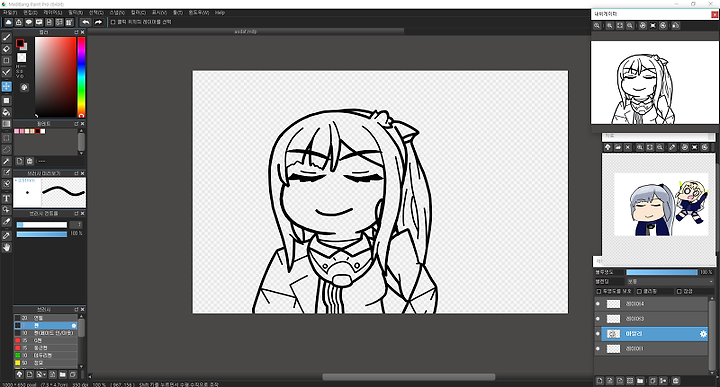Open the color wheel icon in the color panel
The width and height of the screenshot is (720, 387).
(x=24, y=87)
